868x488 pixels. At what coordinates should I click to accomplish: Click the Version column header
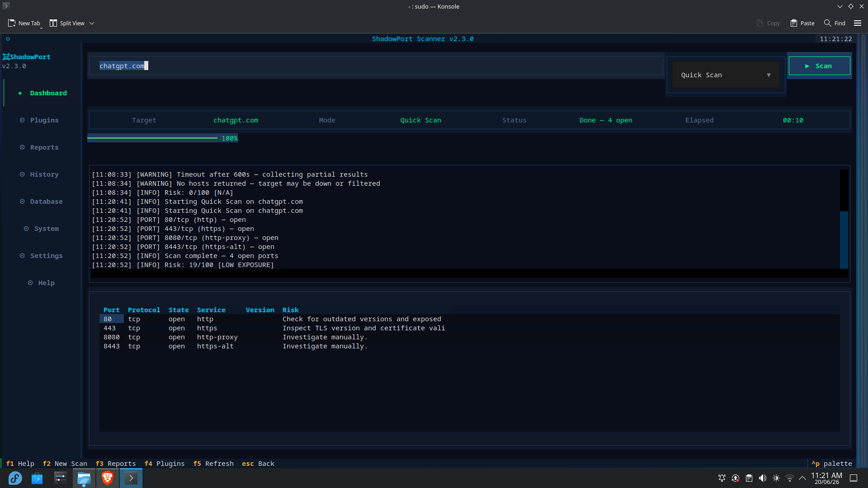coord(260,310)
